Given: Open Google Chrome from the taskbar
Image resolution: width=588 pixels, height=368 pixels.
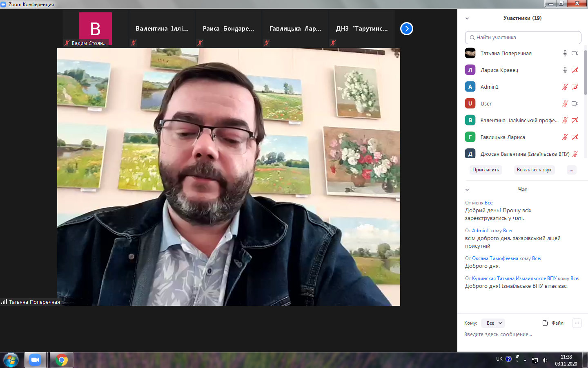Looking at the screenshot, I should coord(62,360).
